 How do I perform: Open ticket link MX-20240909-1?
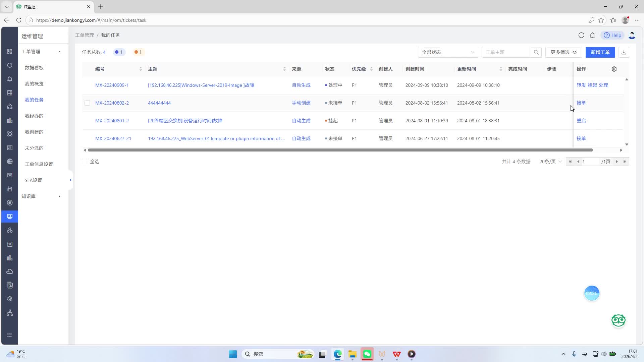112,85
